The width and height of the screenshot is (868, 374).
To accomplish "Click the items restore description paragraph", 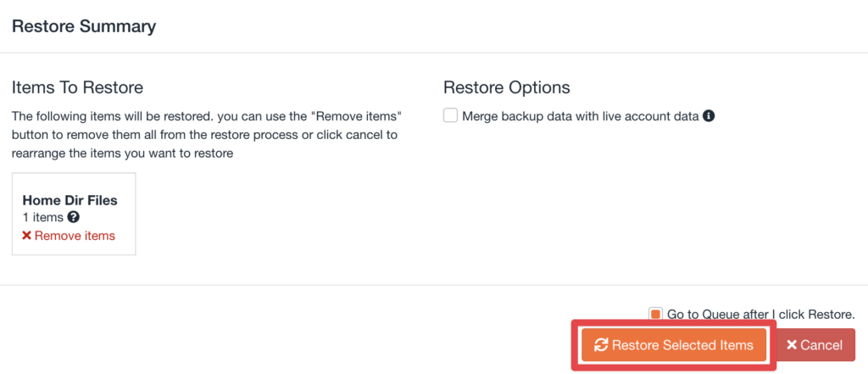I will click(x=205, y=135).
